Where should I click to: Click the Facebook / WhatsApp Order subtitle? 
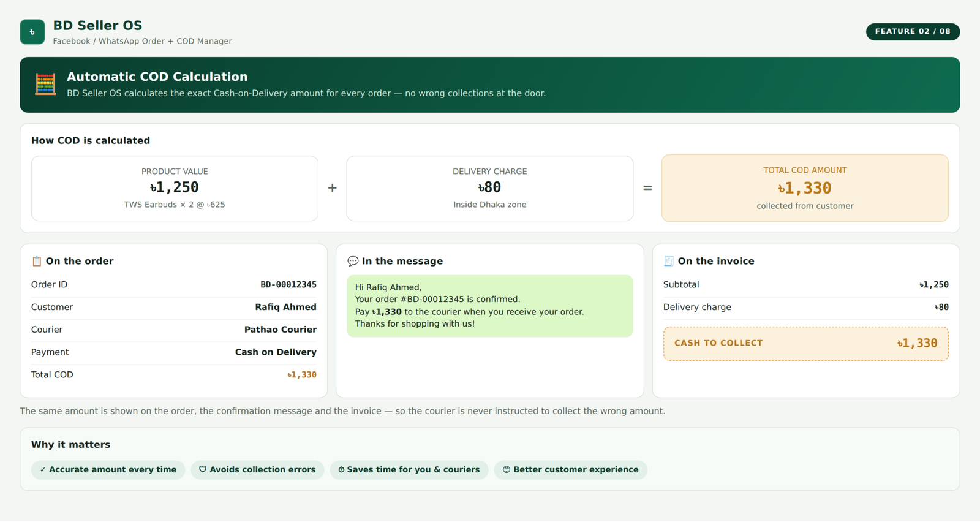(143, 41)
